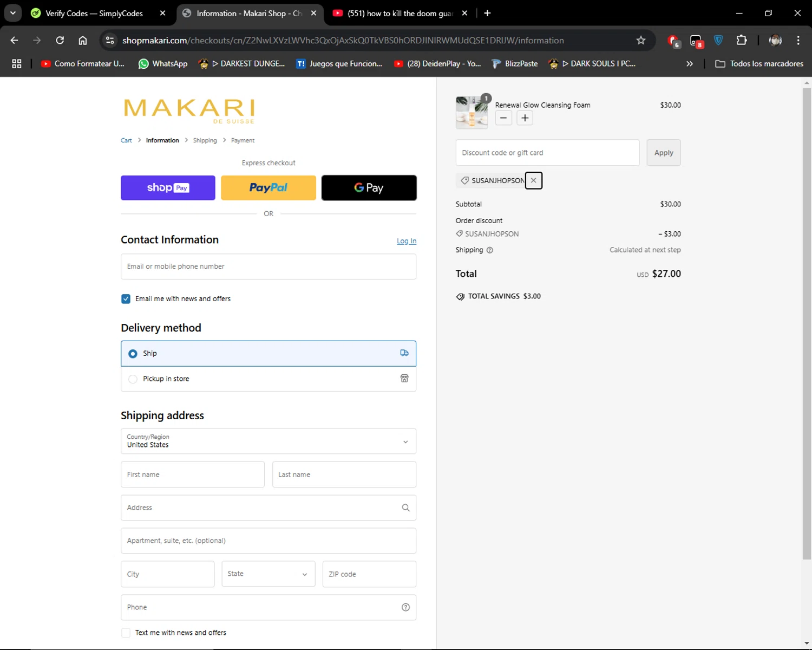Open the red extension icon with badge 6
The image size is (812, 650).
pyautogui.click(x=673, y=41)
